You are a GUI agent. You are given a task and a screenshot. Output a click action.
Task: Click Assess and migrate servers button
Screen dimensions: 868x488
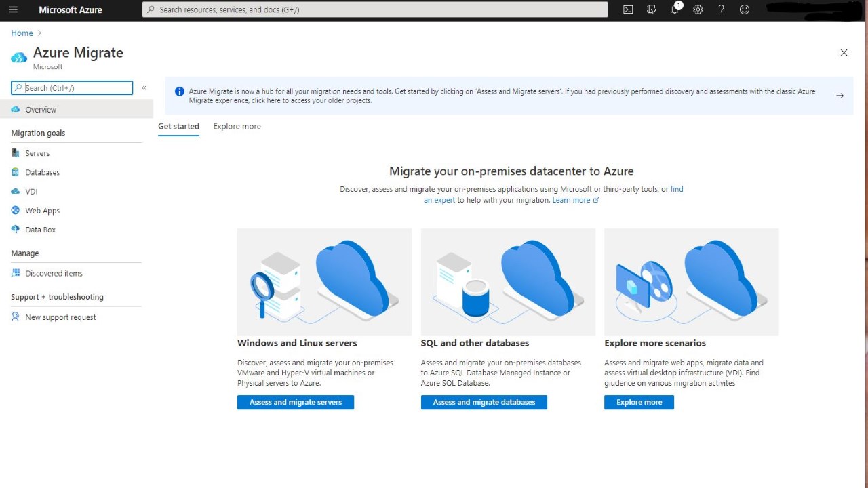(x=296, y=402)
